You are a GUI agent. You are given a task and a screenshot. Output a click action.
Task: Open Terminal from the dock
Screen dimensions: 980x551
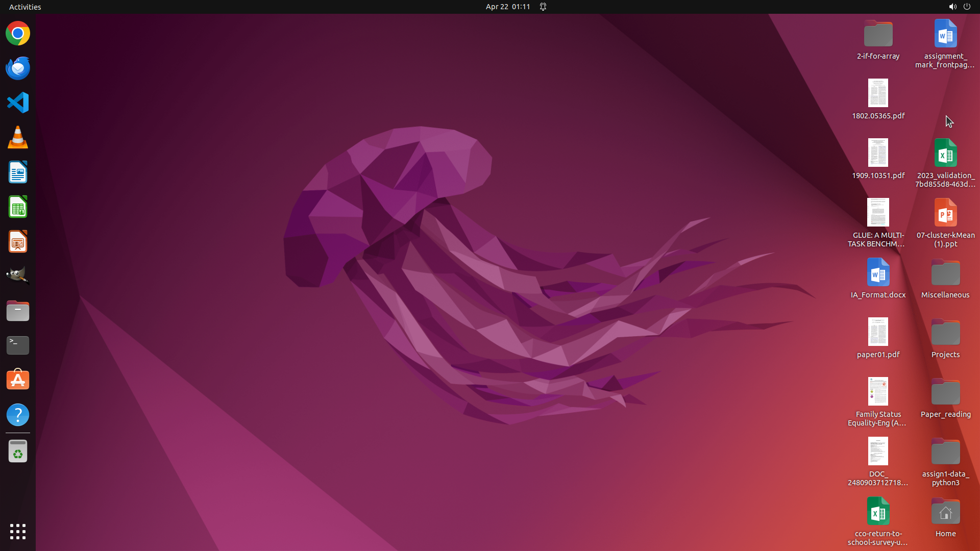18,345
